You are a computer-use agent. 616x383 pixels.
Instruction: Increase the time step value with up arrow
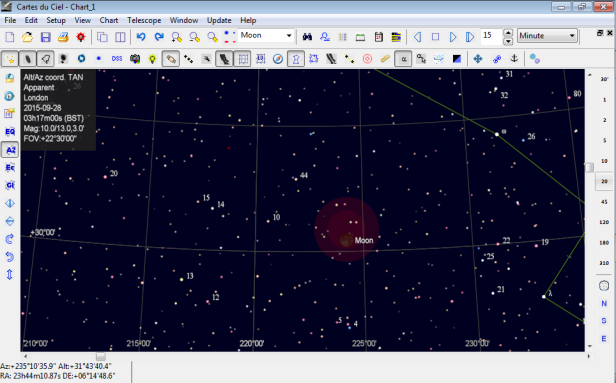pyautogui.click(x=508, y=32)
